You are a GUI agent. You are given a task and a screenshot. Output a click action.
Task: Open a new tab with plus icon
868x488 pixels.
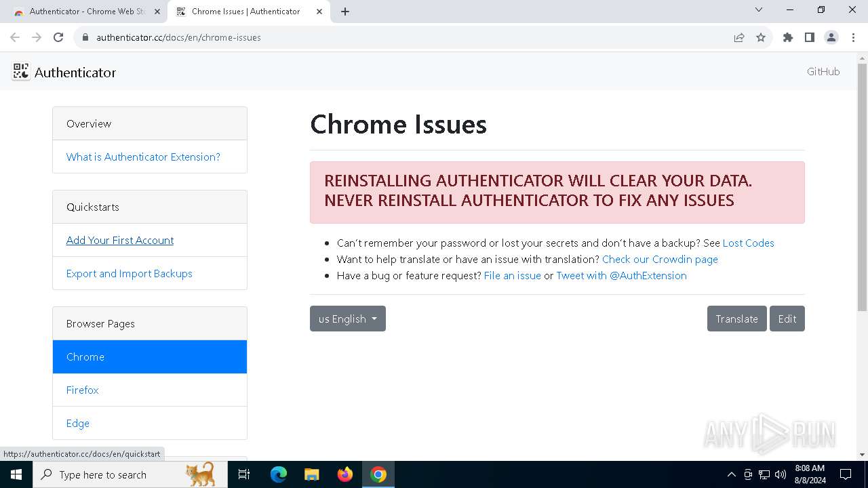pos(345,12)
